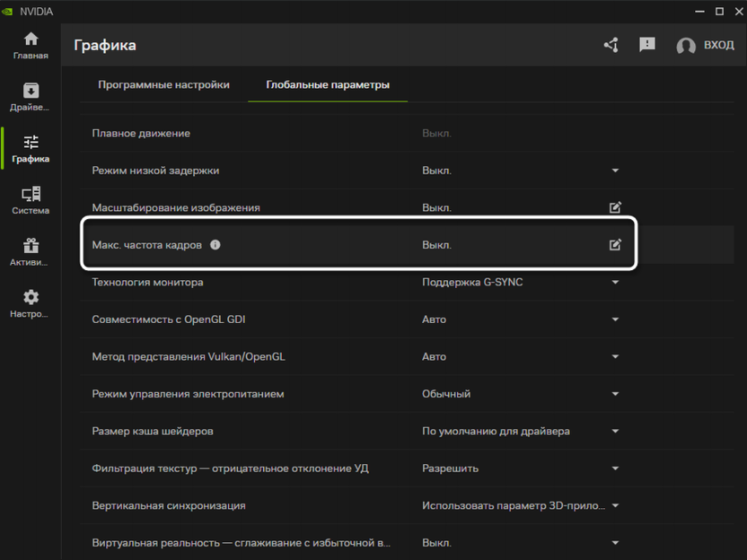Image resolution: width=747 pixels, height=560 pixels.
Task: Click the info icon beside Макс. частота кадров
Action: (x=215, y=244)
